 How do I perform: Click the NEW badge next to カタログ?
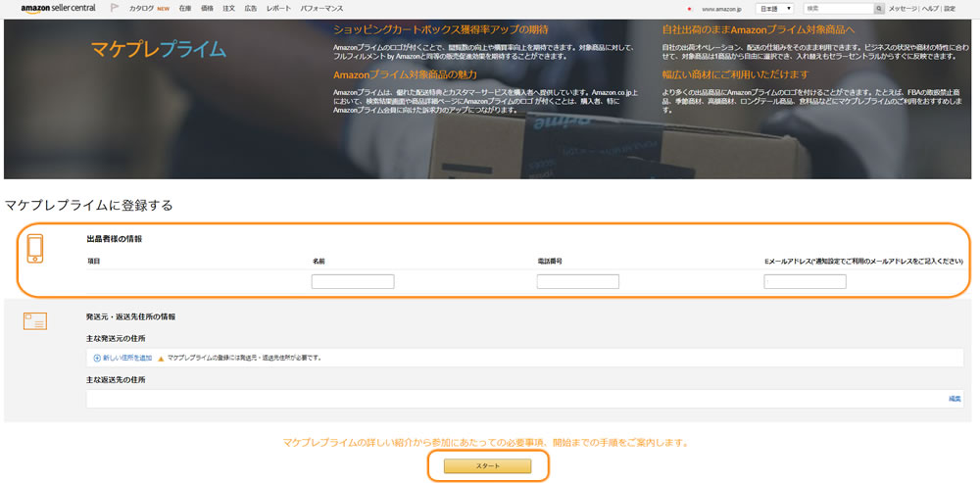click(x=163, y=9)
